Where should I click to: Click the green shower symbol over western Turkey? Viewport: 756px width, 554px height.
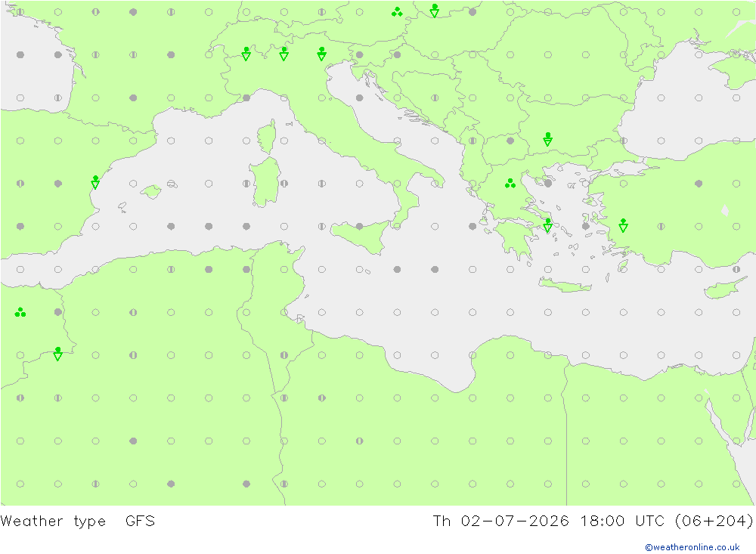[624, 225]
